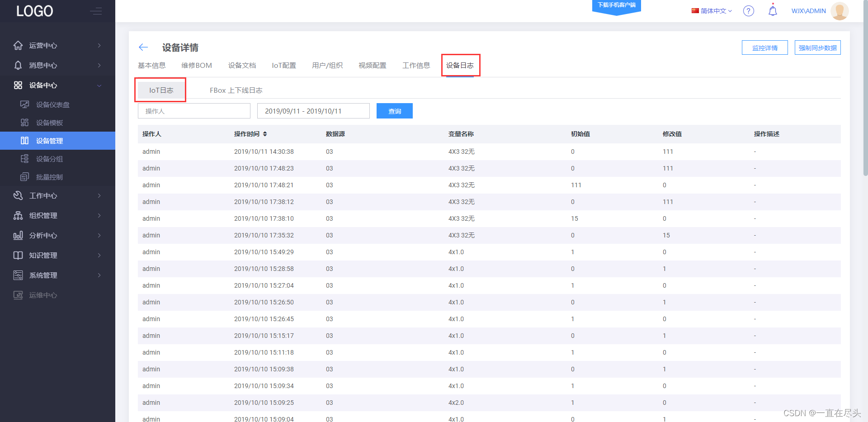Click the 批量控制 icon
The height and width of the screenshot is (422, 868).
[25, 177]
